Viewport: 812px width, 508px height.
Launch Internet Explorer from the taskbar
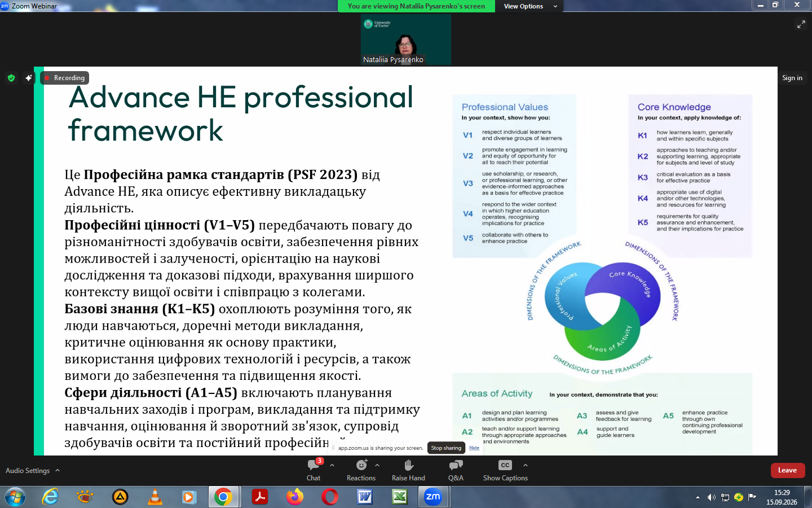50,497
